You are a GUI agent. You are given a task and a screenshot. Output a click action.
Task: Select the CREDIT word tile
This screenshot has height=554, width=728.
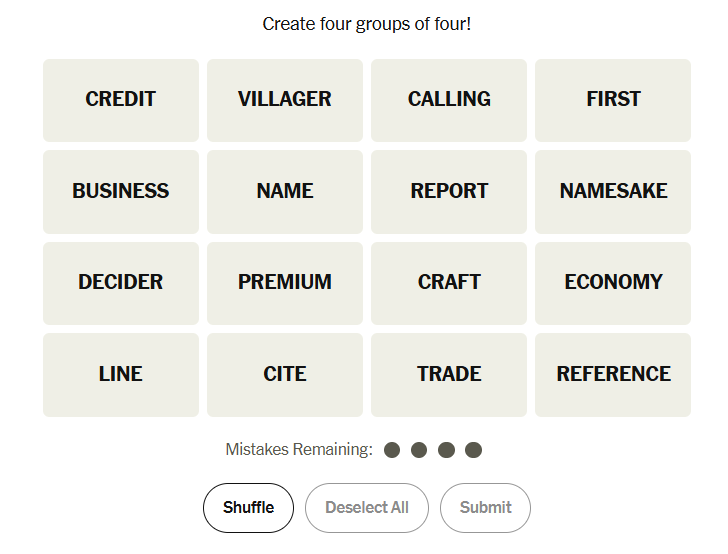pos(121,100)
